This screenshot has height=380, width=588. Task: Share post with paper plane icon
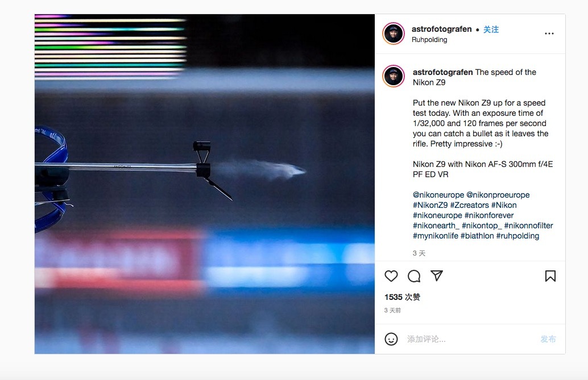tap(437, 276)
